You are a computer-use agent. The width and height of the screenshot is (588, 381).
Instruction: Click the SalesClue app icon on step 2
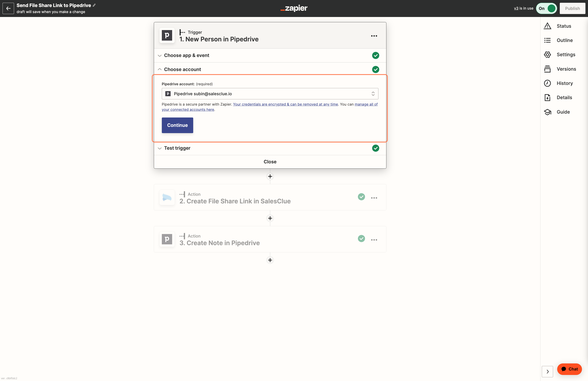coord(167,197)
